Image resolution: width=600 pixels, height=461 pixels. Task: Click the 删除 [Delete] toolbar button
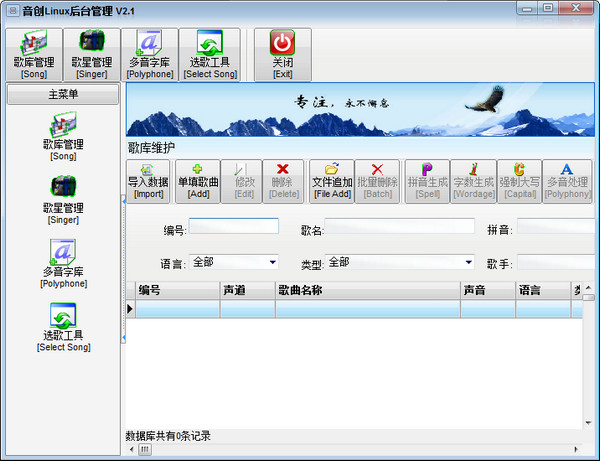coord(283,182)
